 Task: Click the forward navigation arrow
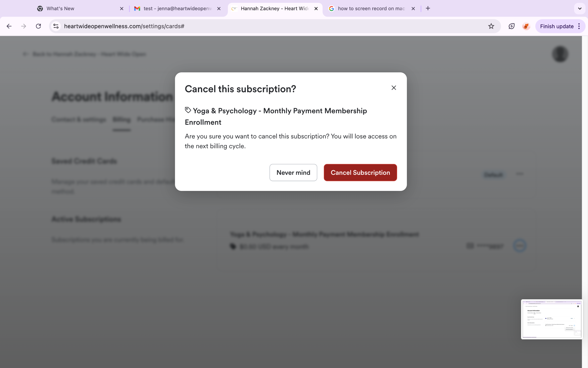pos(24,26)
